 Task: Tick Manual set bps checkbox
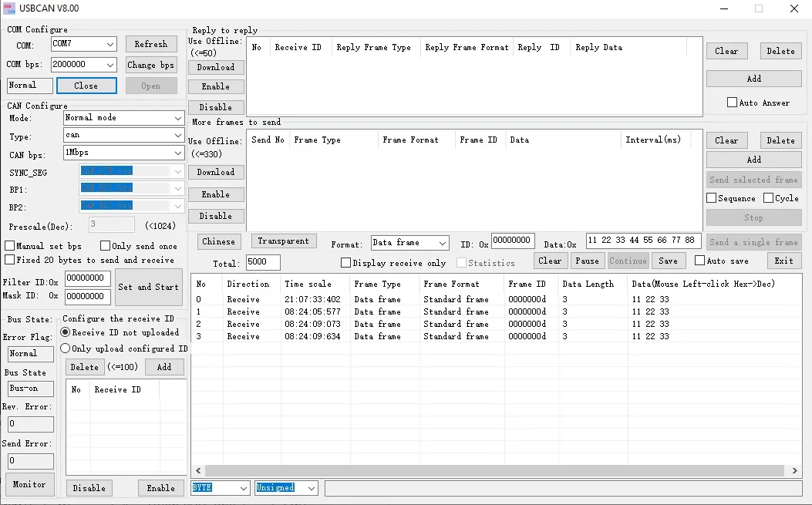tap(9, 245)
